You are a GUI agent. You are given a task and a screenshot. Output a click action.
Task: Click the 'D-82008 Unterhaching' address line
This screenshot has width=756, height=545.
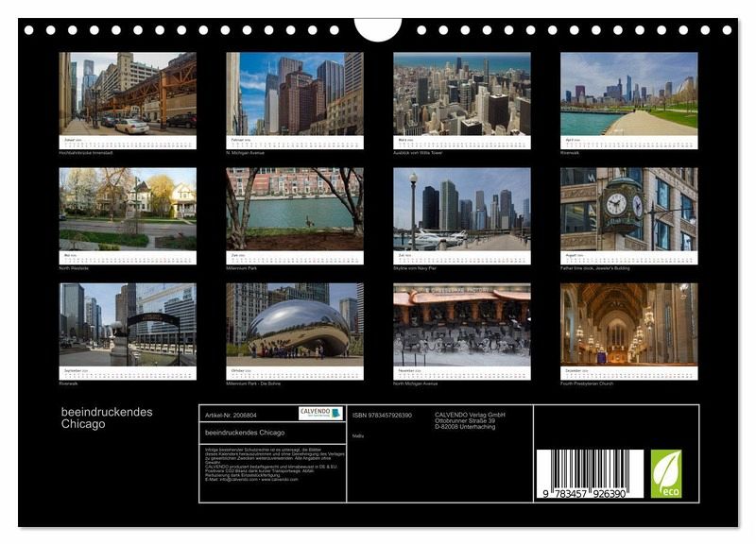(x=465, y=426)
